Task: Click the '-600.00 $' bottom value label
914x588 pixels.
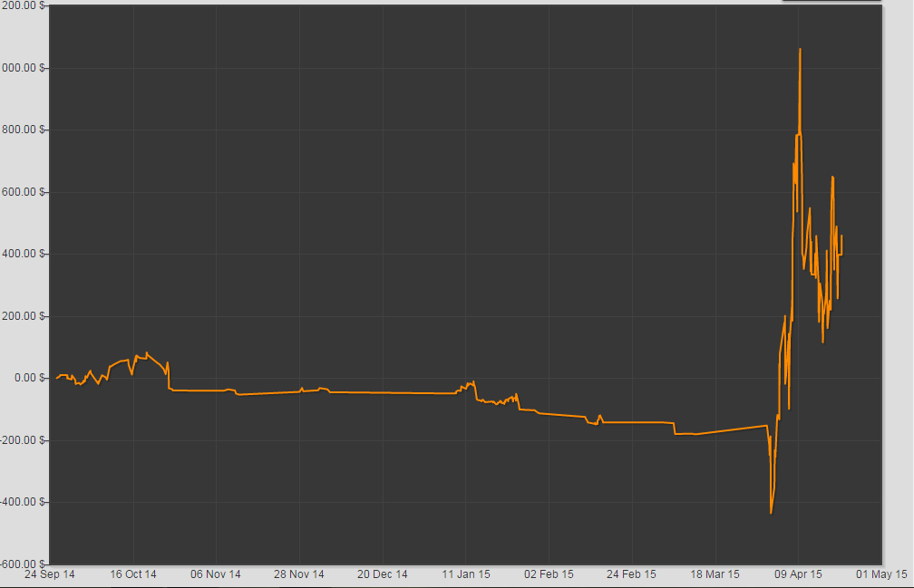Action: point(23,564)
